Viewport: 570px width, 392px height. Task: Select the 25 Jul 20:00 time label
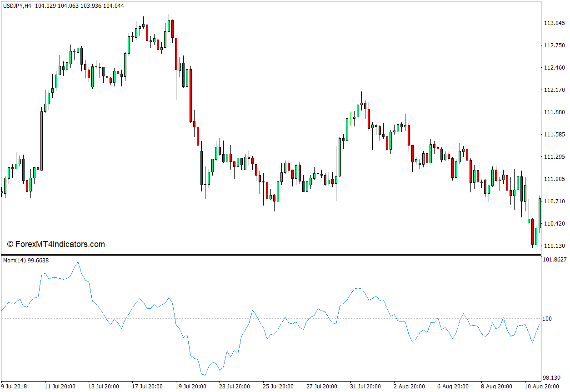click(278, 387)
